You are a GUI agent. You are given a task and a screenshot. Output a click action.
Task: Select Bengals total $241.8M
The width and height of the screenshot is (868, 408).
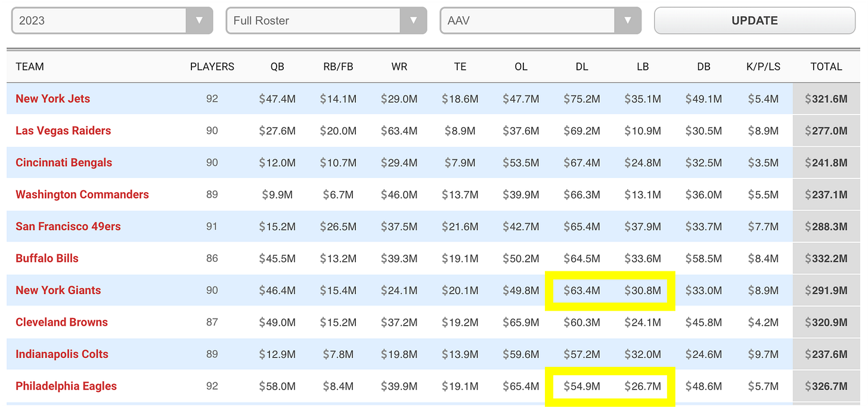click(x=826, y=163)
